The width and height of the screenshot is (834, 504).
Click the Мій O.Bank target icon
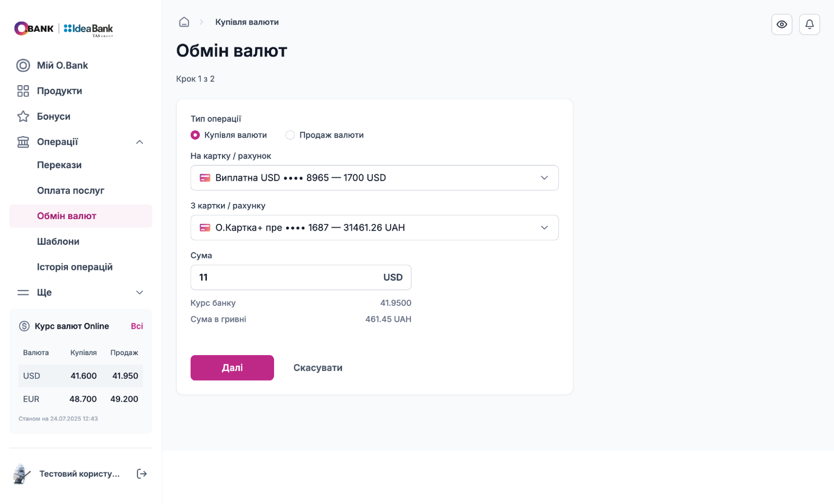[x=23, y=66]
